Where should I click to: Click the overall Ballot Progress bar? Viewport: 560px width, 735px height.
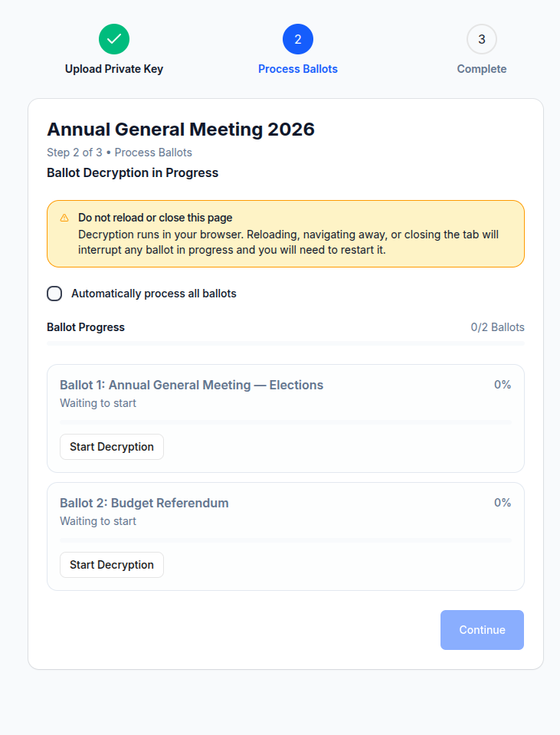coord(286,343)
